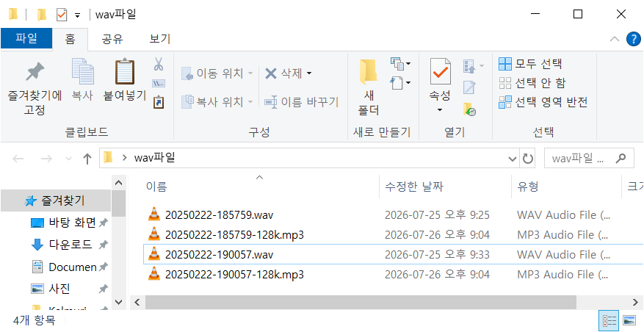Collapse the ribbon with the chevron
Viewport: 644px width, 332px height.
pos(615,39)
